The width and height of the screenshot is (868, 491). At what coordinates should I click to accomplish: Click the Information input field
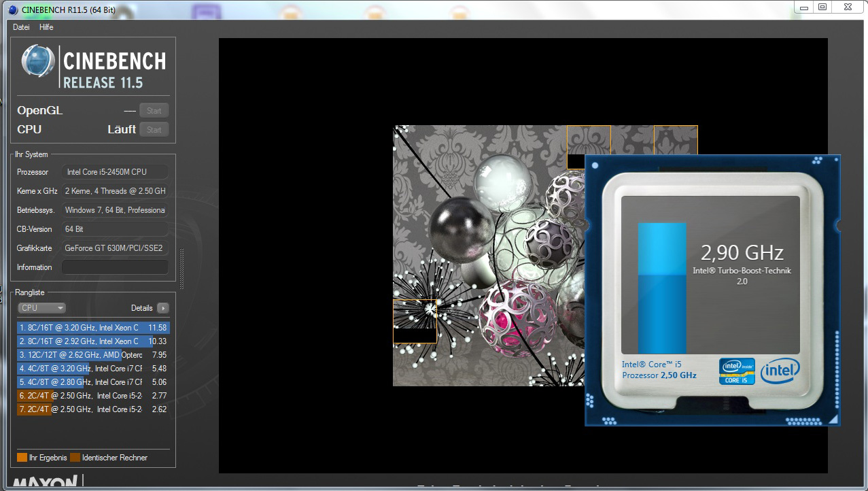click(x=115, y=267)
